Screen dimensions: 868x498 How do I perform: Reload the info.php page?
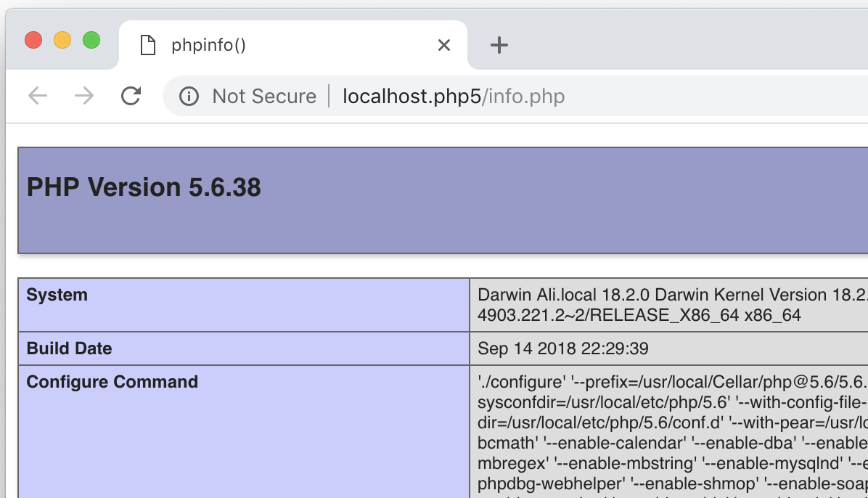131,96
